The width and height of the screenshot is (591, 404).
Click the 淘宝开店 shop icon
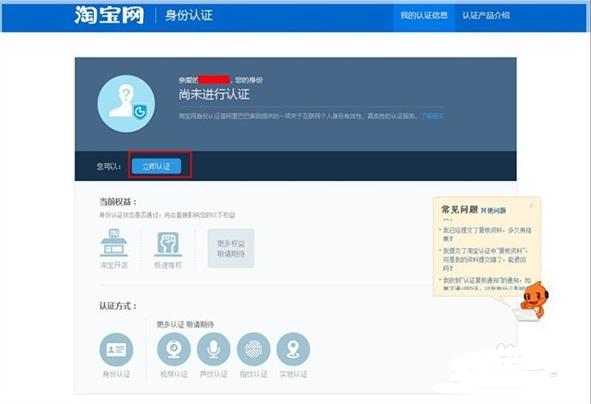[114, 243]
